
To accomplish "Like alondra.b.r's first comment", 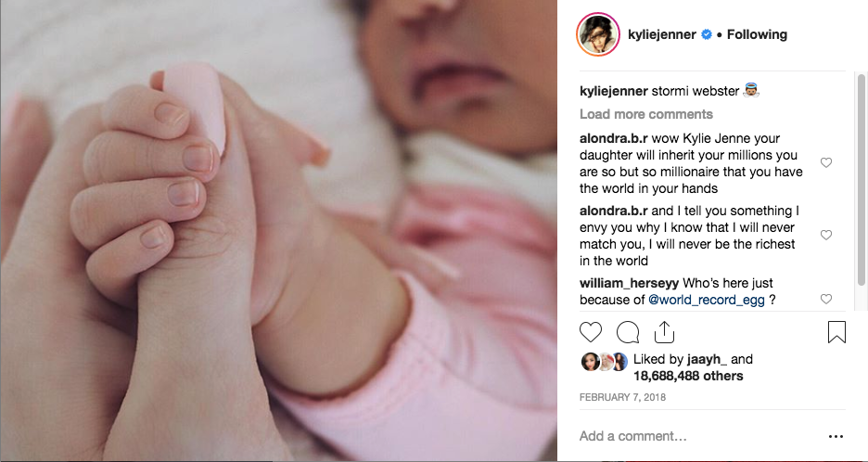I will (x=826, y=163).
